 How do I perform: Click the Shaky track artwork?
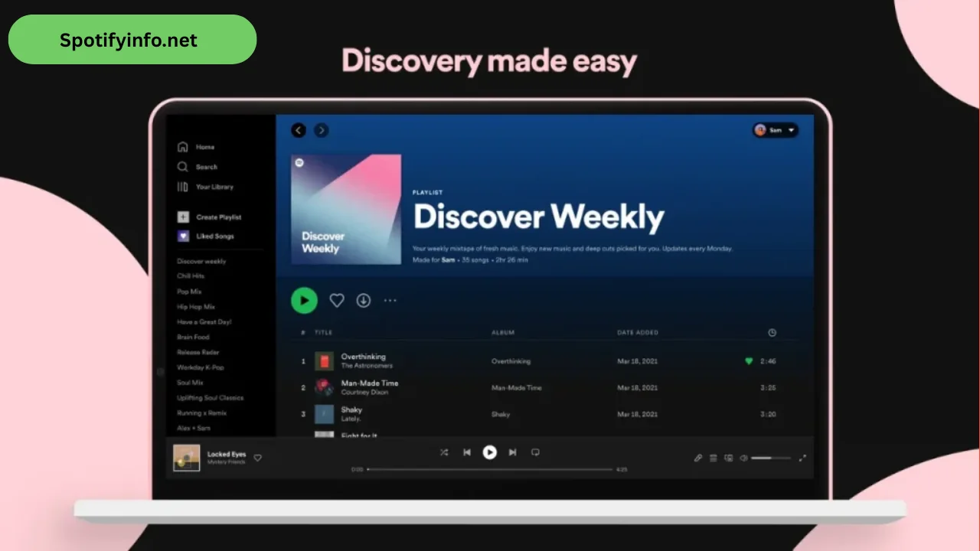(325, 414)
